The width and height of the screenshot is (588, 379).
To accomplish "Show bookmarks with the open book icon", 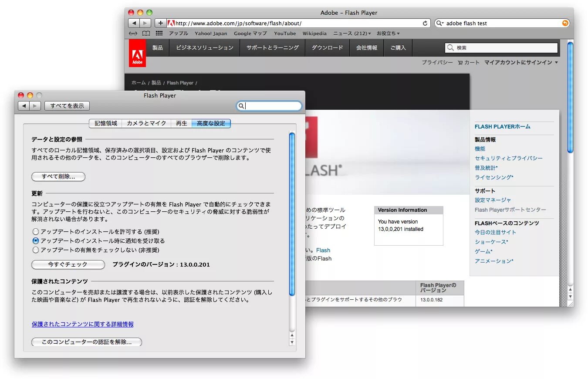I will (x=146, y=34).
